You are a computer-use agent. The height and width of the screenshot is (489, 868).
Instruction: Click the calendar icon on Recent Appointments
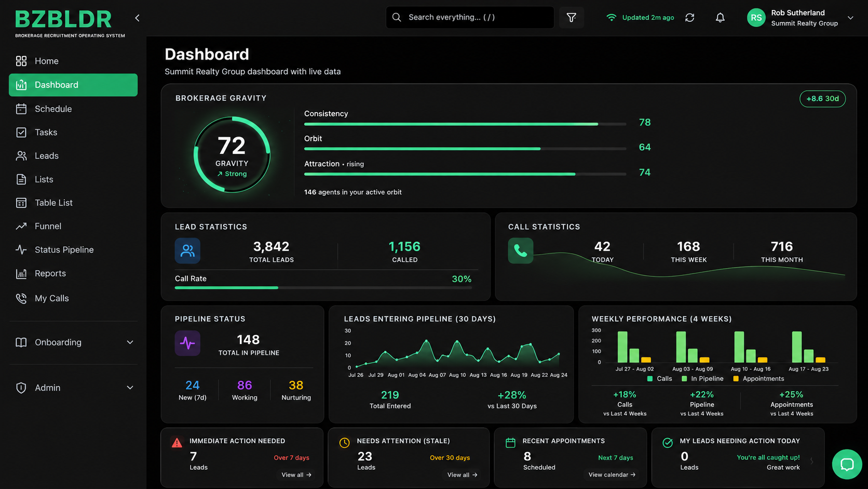[x=510, y=443]
